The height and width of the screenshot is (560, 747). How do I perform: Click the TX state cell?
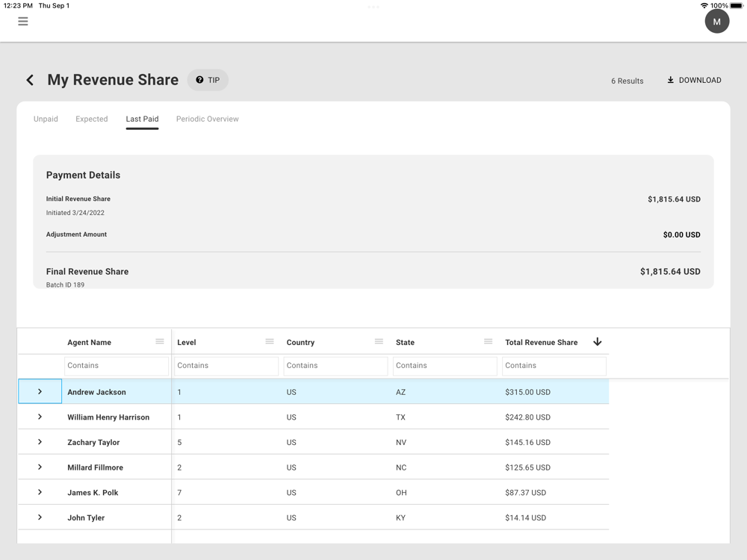400,417
